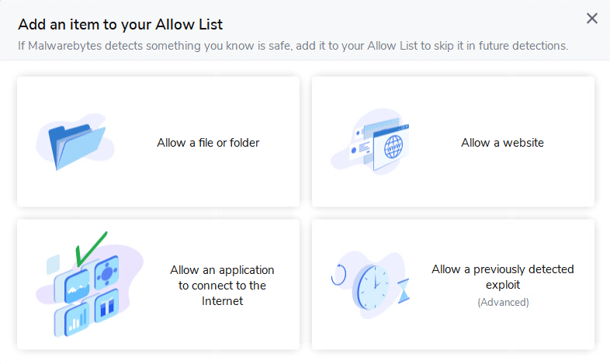610x364 pixels.
Task: Click the word "Internet" in application card
Action: point(222,301)
